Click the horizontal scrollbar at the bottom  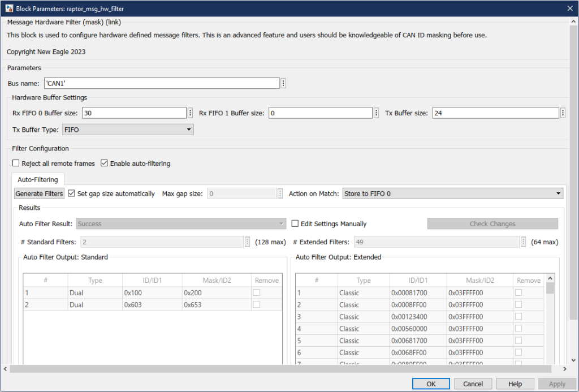coord(283,369)
